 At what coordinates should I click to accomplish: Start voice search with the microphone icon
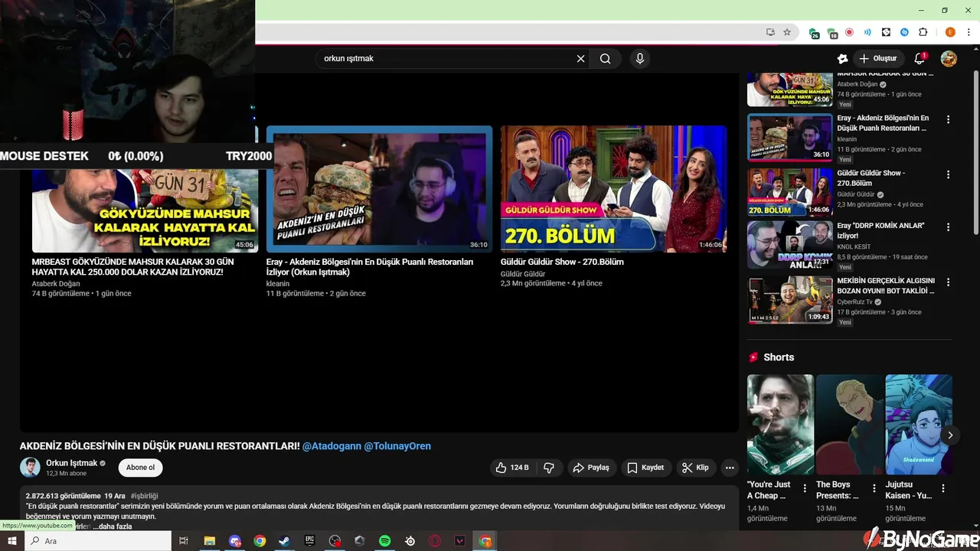(640, 58)
